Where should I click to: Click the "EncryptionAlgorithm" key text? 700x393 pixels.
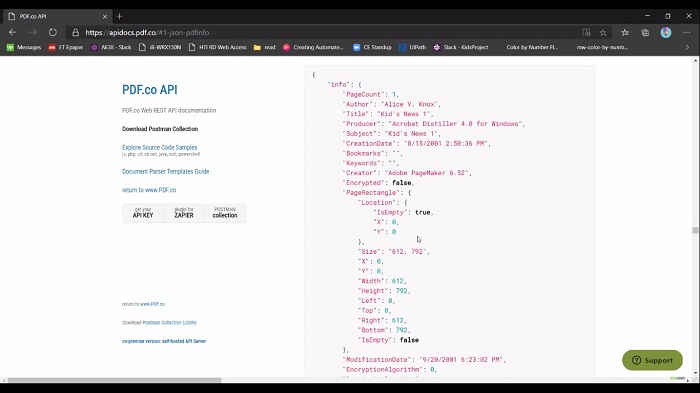tap(383, 369)
